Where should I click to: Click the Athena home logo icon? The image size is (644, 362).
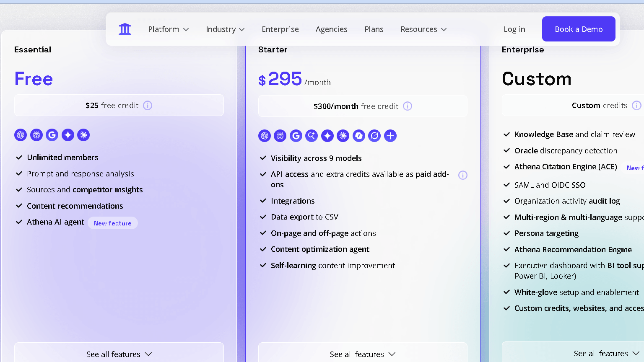tap(125, 29)
